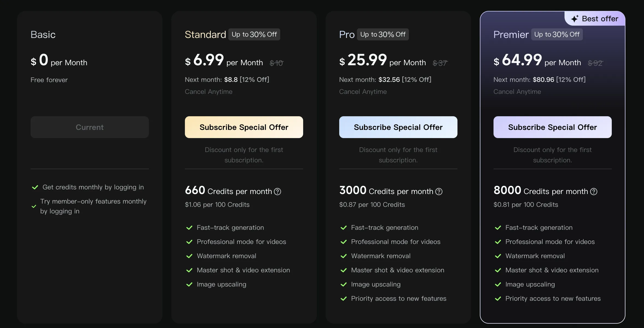Click Premier plan's Up to 30% Off badge

pos(557,34)
